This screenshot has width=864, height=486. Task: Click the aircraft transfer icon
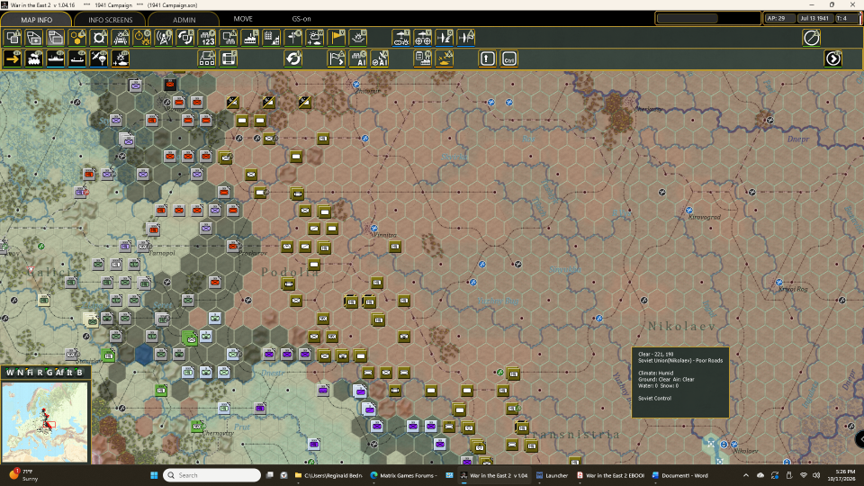coord(466,38)
